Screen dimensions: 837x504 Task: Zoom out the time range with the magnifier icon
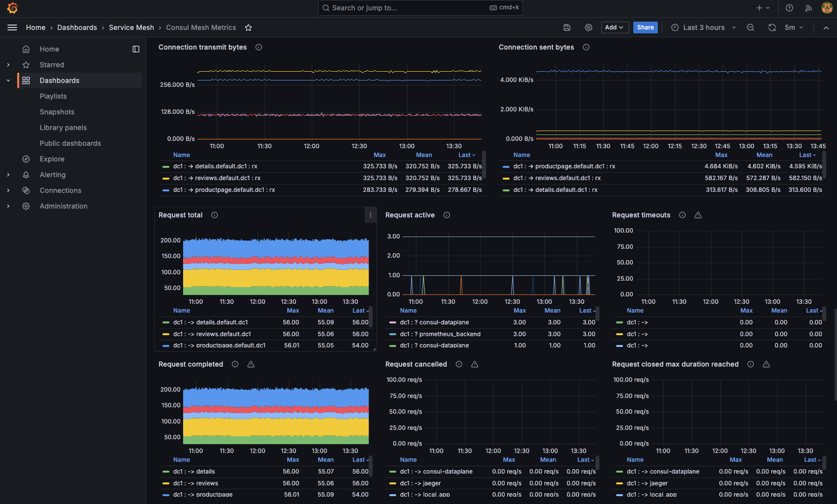(x=750, y=27)
